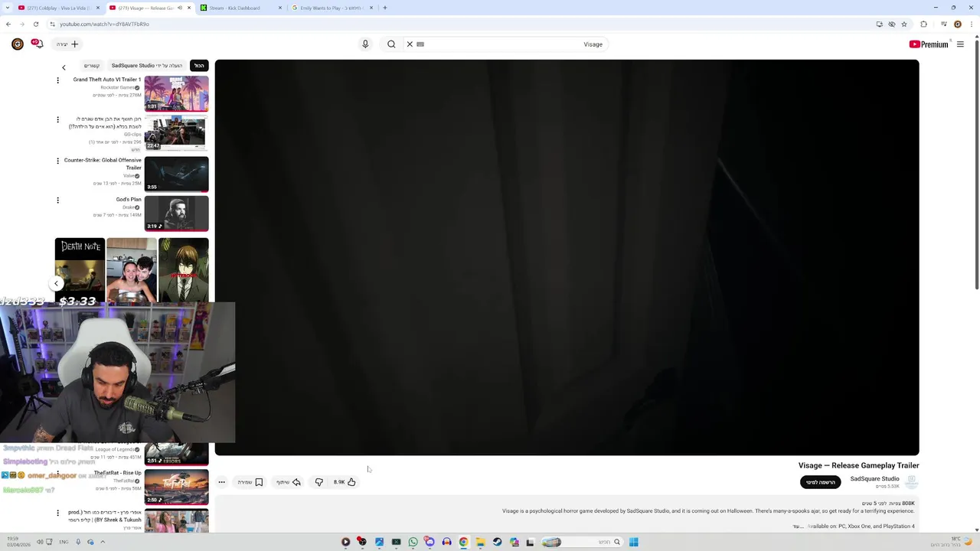
Task: Open options for the BY Shrek & Tukush video
Action: 57,513
